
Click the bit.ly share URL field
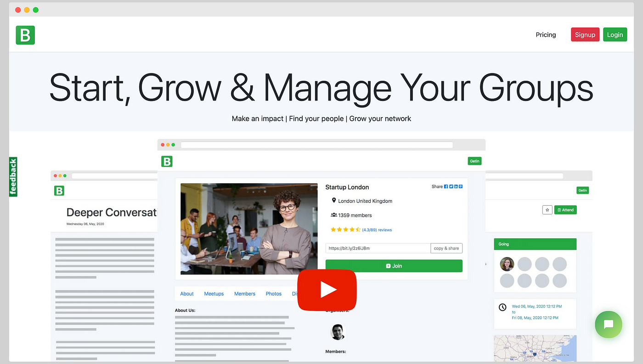pyautogui.click(x=378, y=248)
